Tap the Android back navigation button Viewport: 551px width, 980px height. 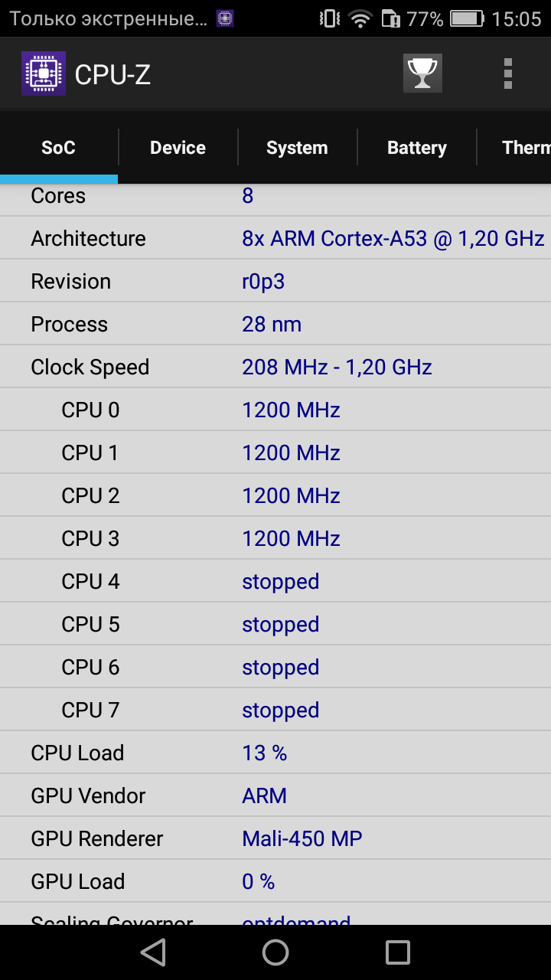[153, 952]
